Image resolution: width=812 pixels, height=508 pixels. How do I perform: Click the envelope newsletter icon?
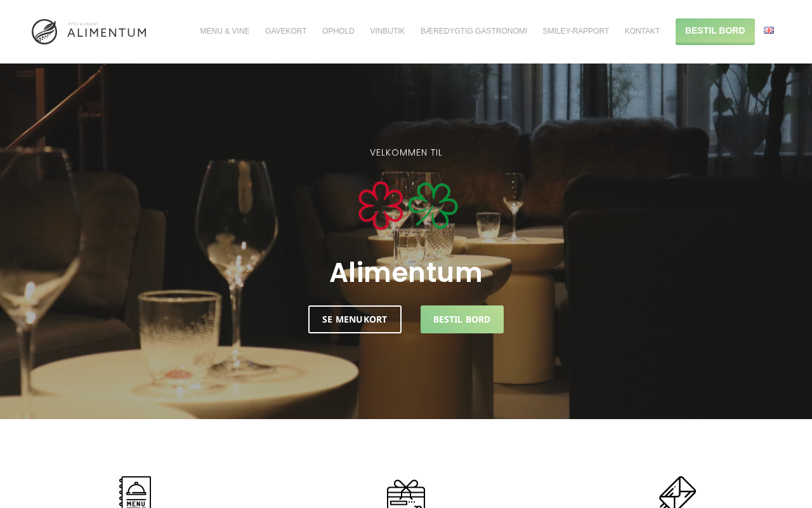[677, 492]
